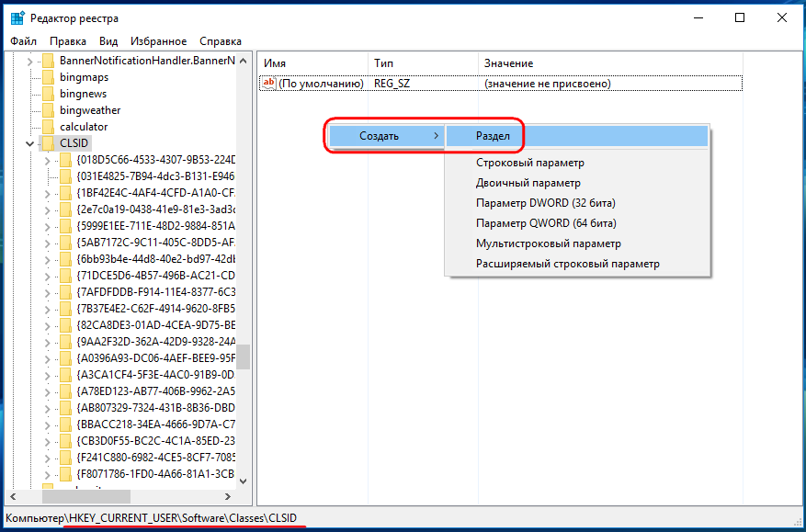Click folder icon of {F8071786-1FD0-4A66 key
The height and width of the screenshot is (532, 806).
pos(65,474)
